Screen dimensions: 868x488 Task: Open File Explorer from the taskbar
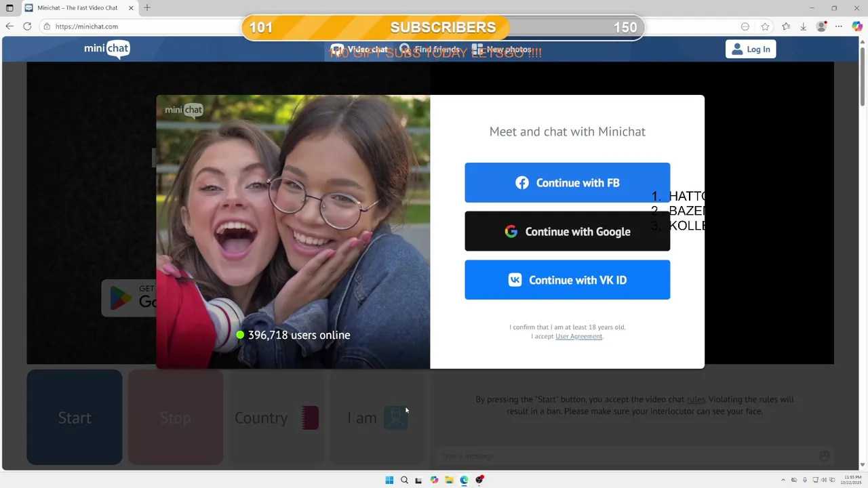449,480
